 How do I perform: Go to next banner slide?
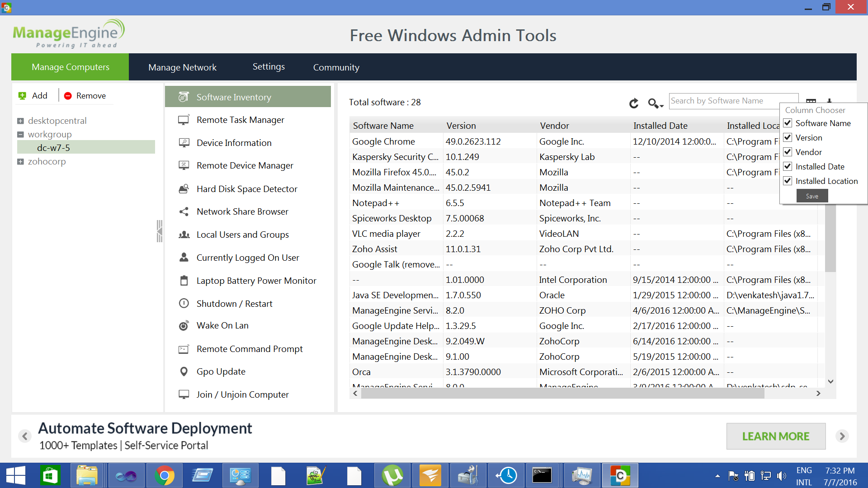click(842, 436)
